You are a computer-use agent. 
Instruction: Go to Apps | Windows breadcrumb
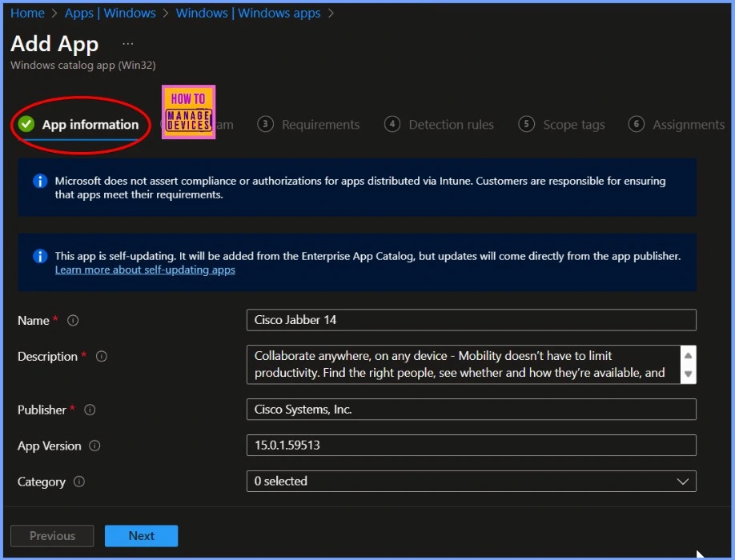tap(110, 13)
